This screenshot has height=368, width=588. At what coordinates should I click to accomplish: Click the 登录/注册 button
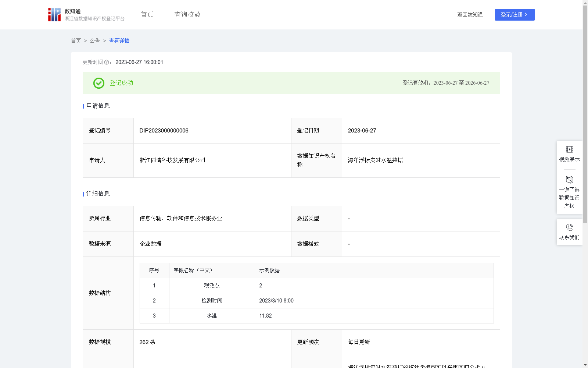514,15
